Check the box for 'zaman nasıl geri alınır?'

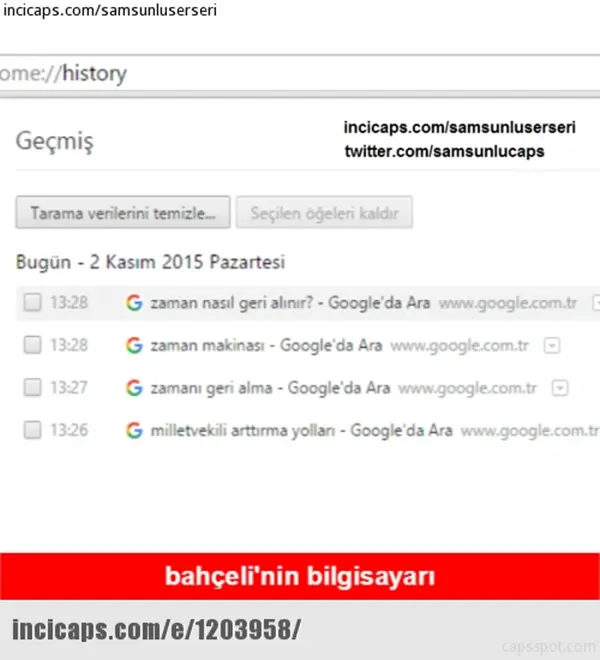pos(32,302)
